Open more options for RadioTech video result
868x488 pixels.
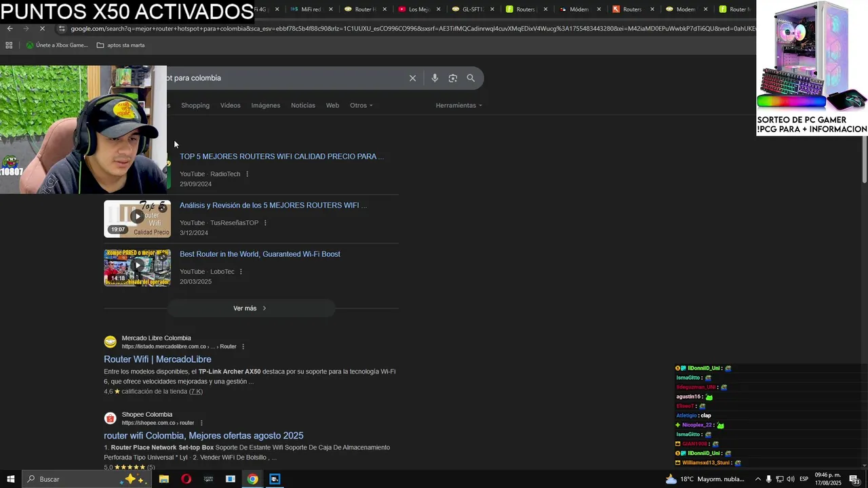pyautogui.click(x=247, y=174)
